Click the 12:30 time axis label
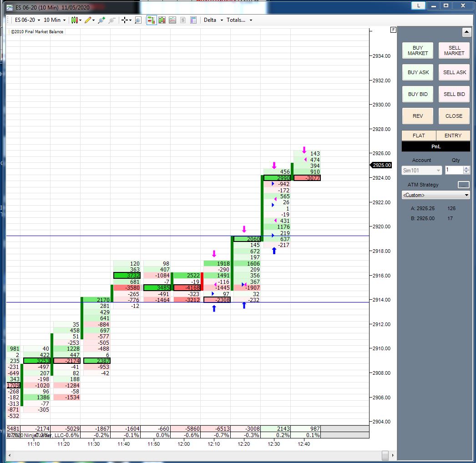This screenshot has height=463, width=476. click(x=274, y=444)
